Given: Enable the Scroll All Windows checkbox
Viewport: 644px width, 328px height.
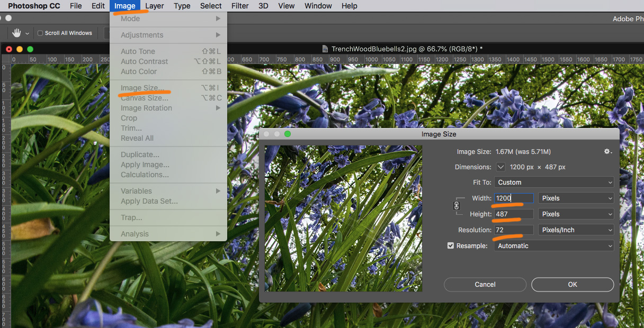Looking at the screenshot, I should 40,33.
